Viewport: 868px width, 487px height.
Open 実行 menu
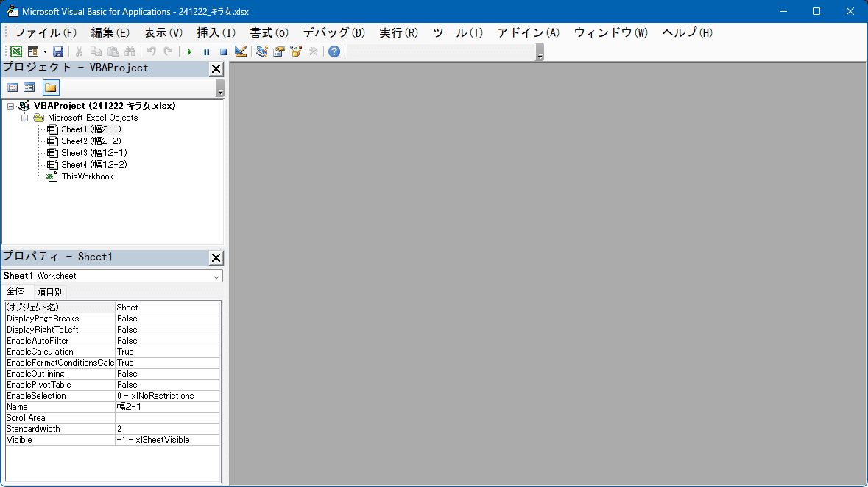pyautogui.click(x=398, y=32)
